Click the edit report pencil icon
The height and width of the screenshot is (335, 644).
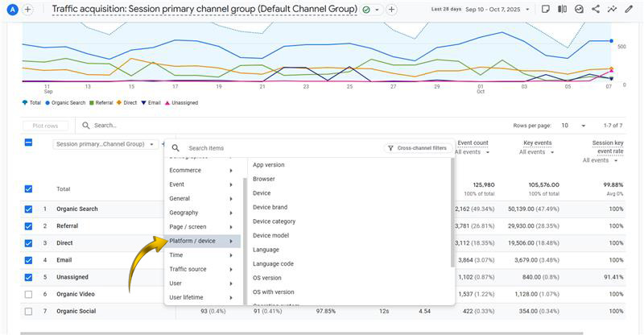[630, 10]
